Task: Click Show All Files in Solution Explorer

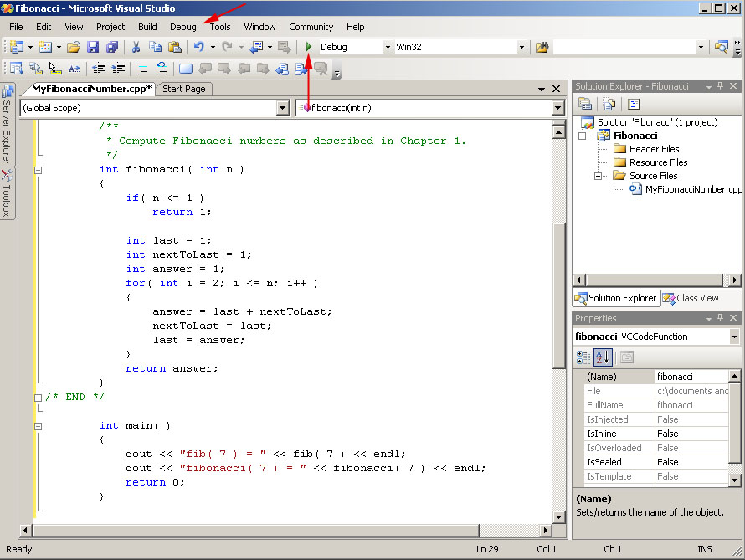Action: 609,104
